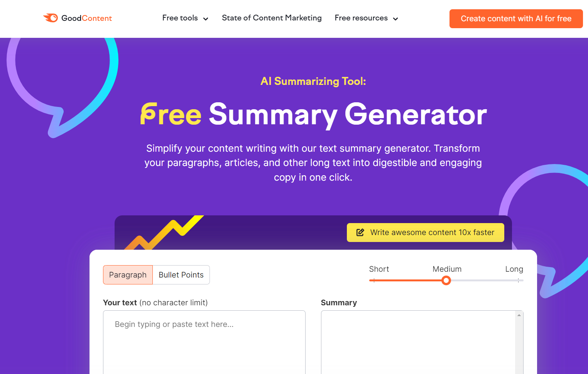The height and width of the screenshot is (374, 588).
Task: Open the Free tools menu label
Action: pyautogui.click(x=180, y=18)
